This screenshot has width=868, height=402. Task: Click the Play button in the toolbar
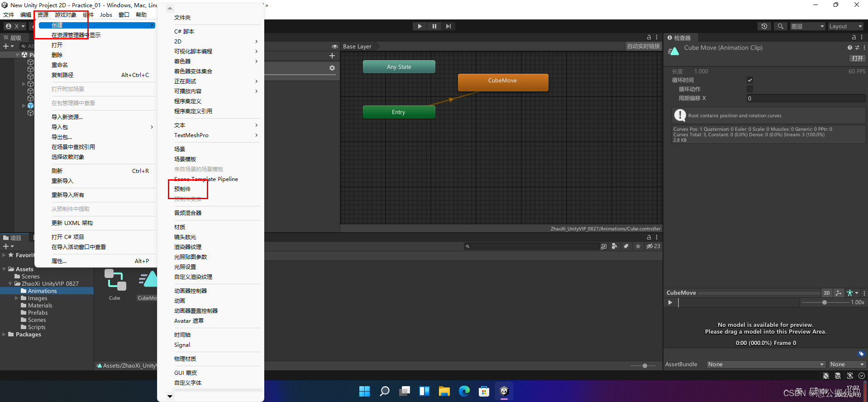420,26
